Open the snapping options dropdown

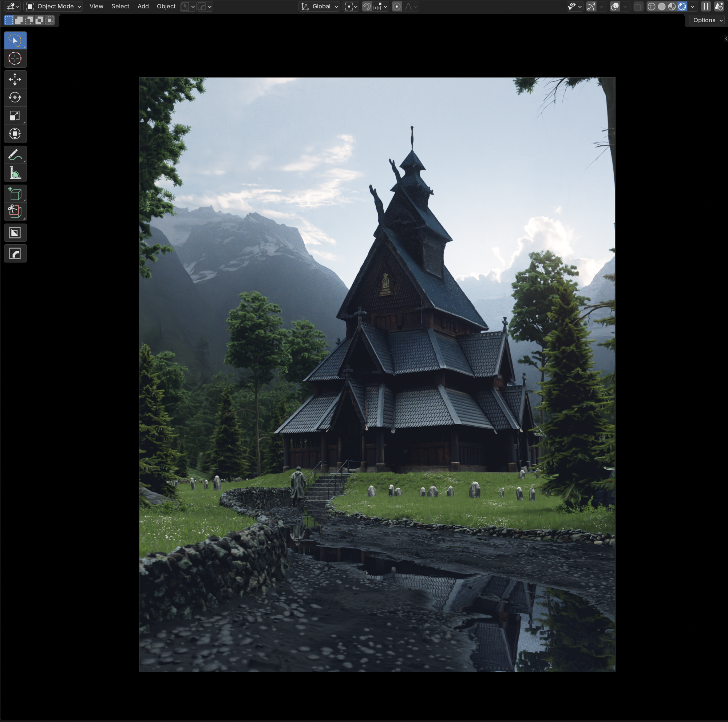381,7
